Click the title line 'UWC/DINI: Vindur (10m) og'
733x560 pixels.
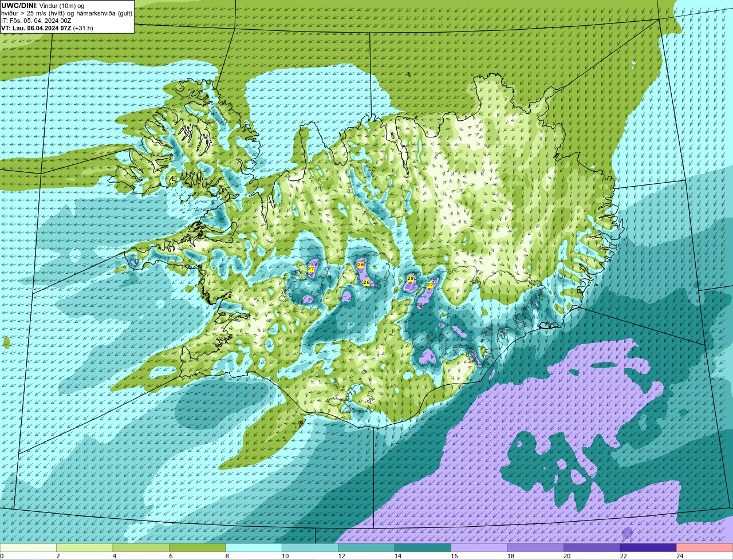42,5
